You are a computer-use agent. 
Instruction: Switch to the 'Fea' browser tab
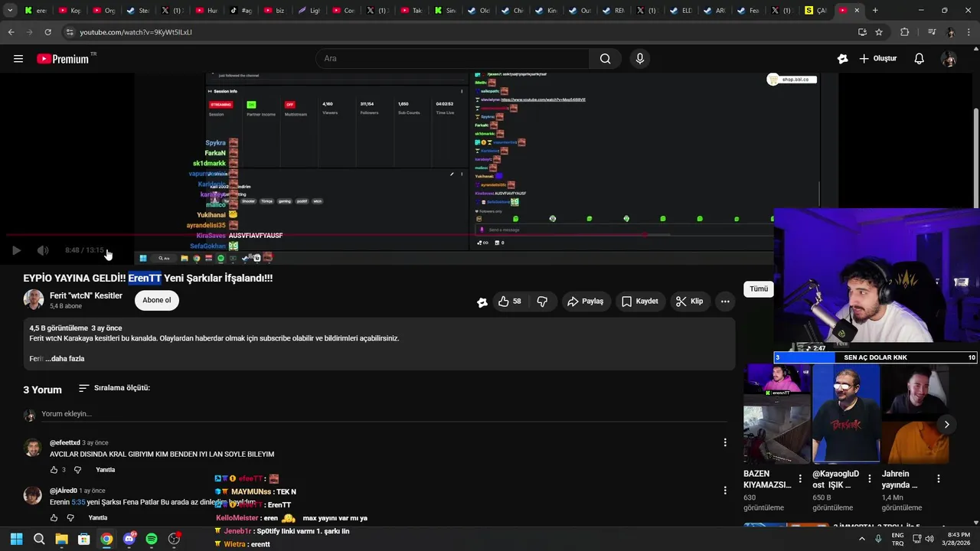pos(751,11)
